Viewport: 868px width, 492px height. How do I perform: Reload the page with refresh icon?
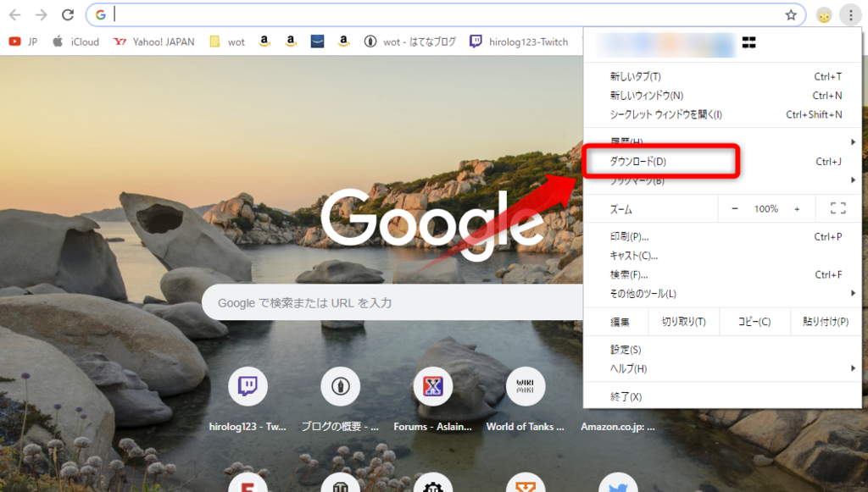68,15
